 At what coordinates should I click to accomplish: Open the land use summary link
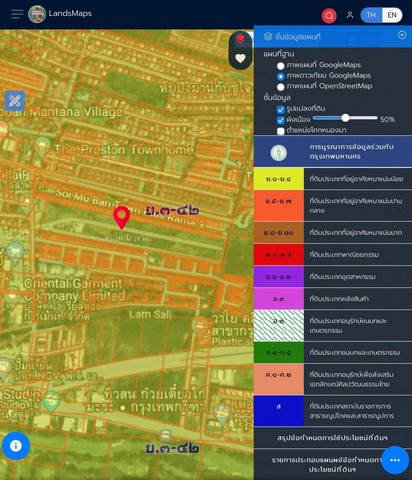[332, 438]
